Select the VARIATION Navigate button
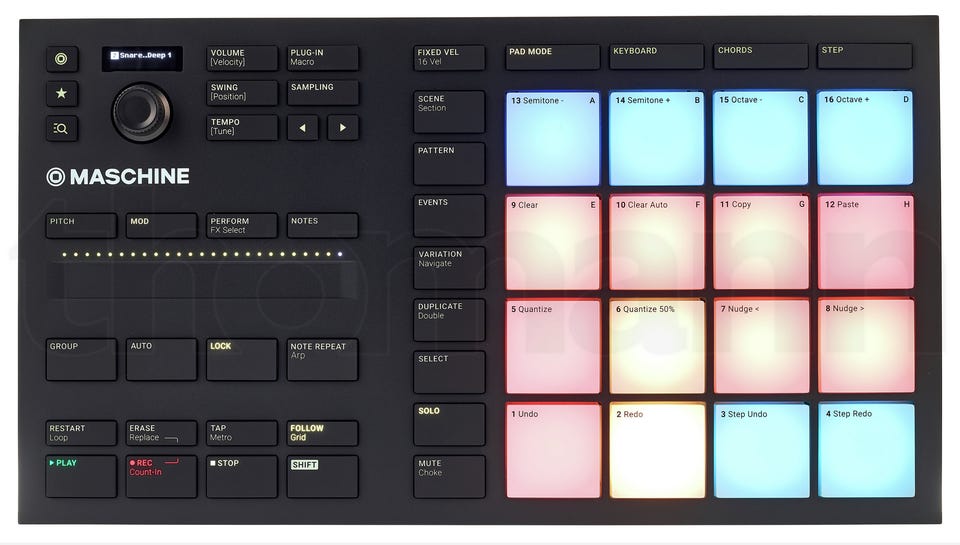 point(449,268)
